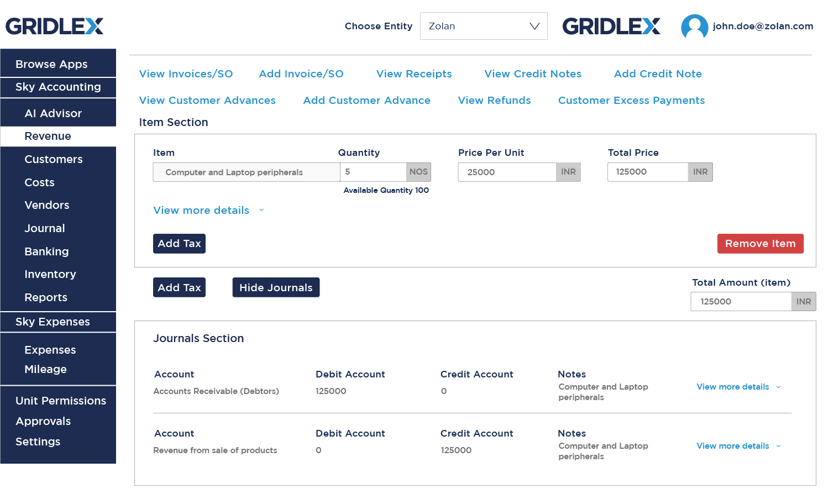Expand View more details for Revenue from sale journal
The width and height of the screenshot is (839, 504).
click(x=738, y=446)
